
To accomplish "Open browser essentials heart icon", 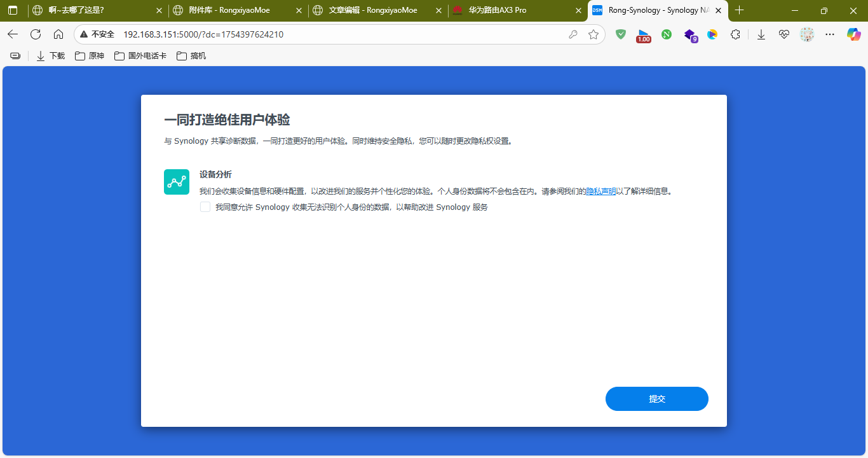I will (x=784, y=34).
